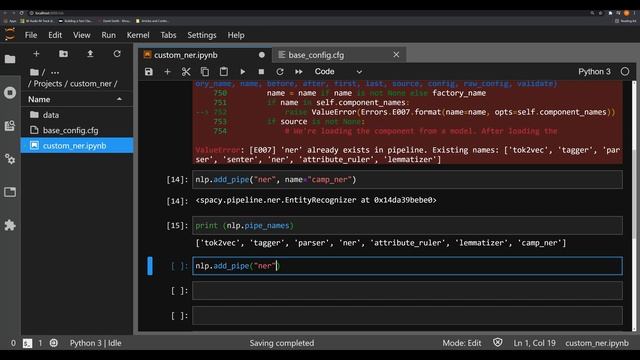Screen dimensions: 640x360
Task: Save the notebook with the disk icon
Action: 149,72
